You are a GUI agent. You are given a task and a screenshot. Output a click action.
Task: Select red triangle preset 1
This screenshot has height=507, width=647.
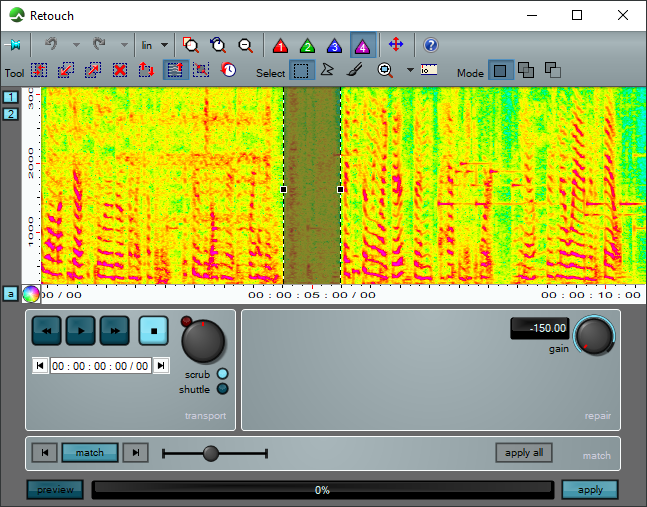click(x=281, y=45)
